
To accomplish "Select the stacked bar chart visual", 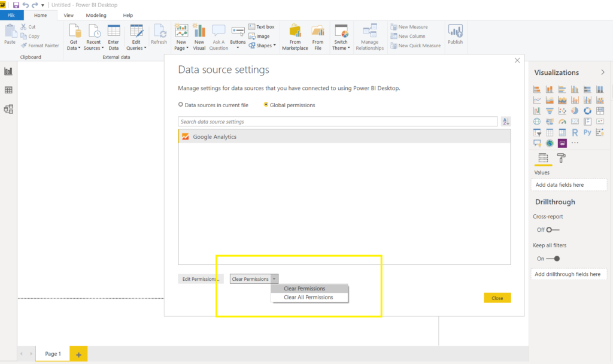I will coord(537,90).
